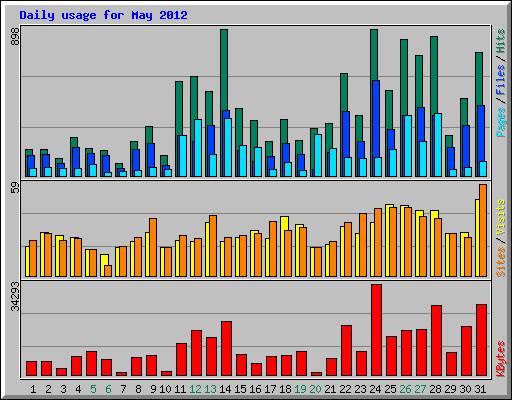Image resolution: width=512 pixels, height=400 pixels.
Task: Select the red KBytes bar for day 28
Action: 437,340
